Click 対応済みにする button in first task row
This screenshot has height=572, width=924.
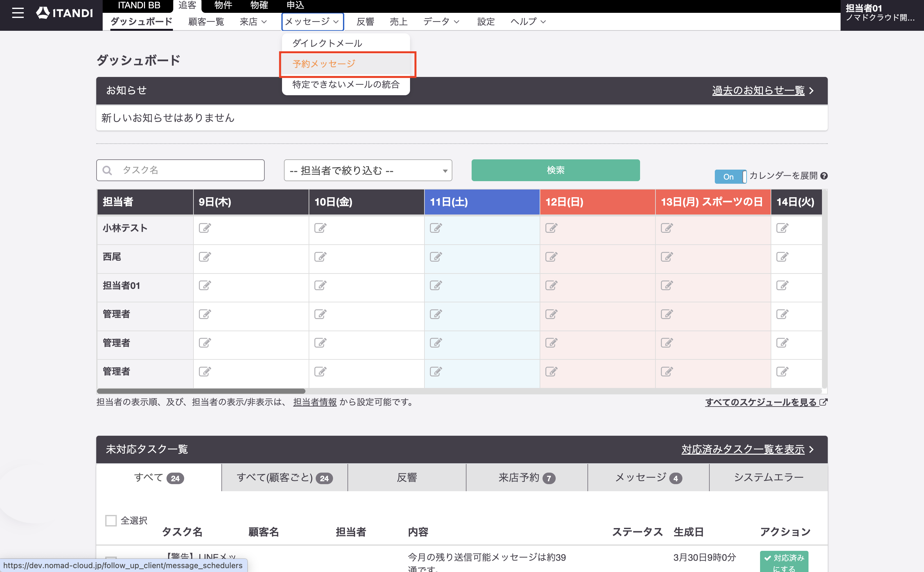[784, 561]
